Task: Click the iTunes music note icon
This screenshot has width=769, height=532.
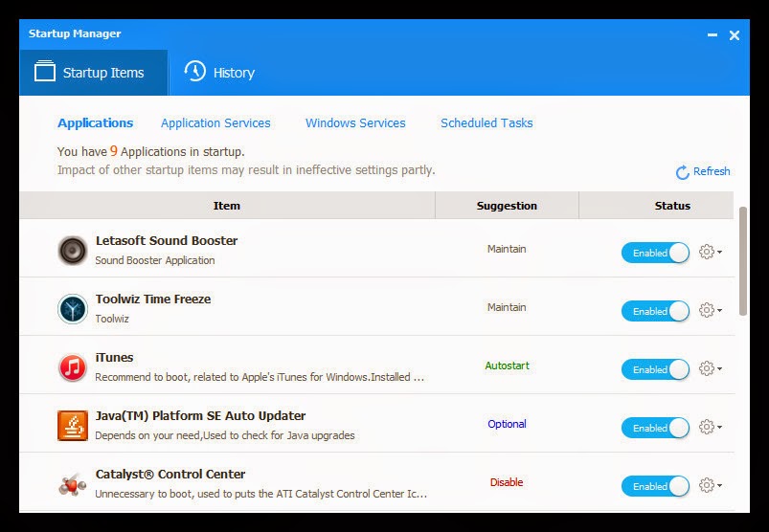Action: click(x=73, y=367)
